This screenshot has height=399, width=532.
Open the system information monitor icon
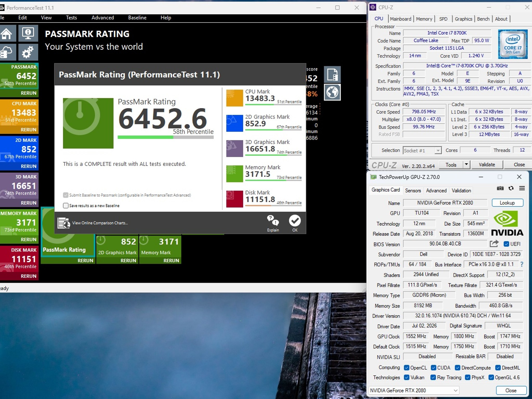[28, 33]
